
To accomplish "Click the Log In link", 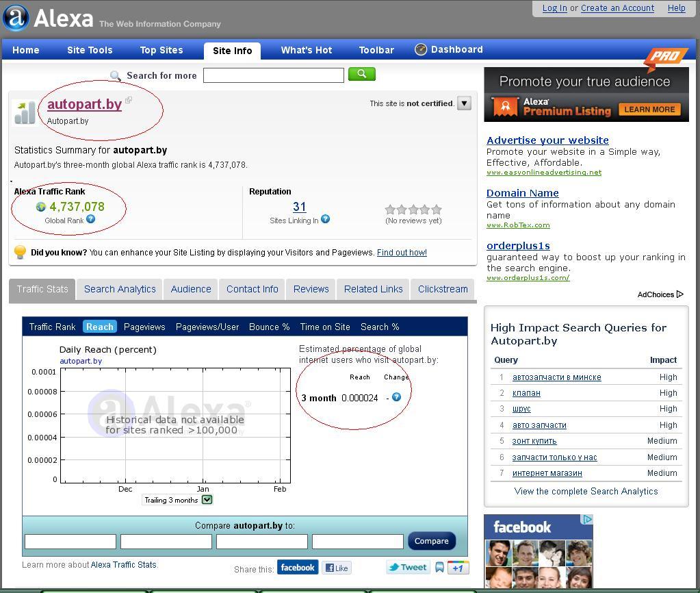I will click(554, 8).
